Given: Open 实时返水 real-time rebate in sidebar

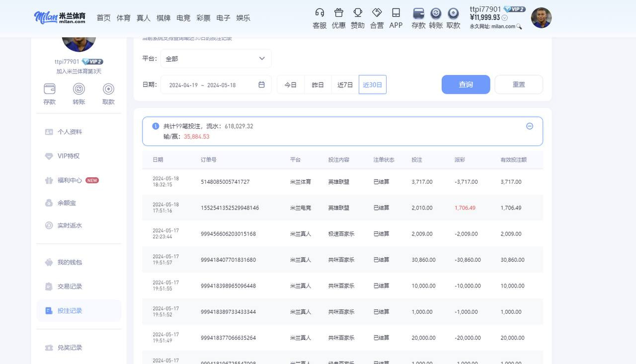Looking at the screenshot, I should (79, 225).
